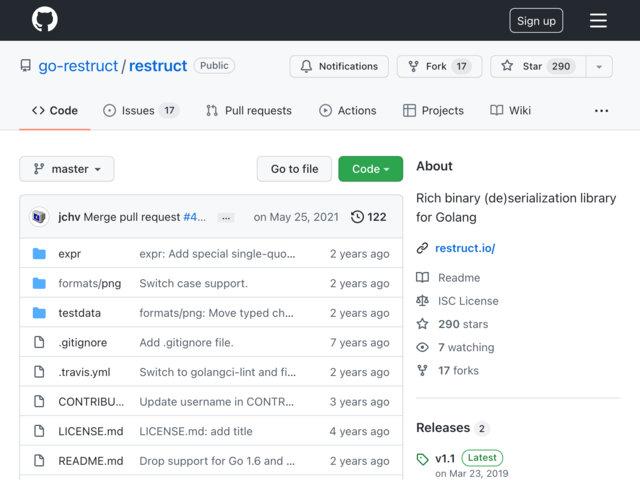Open the Pull requests tab

[x=249, y=111]
